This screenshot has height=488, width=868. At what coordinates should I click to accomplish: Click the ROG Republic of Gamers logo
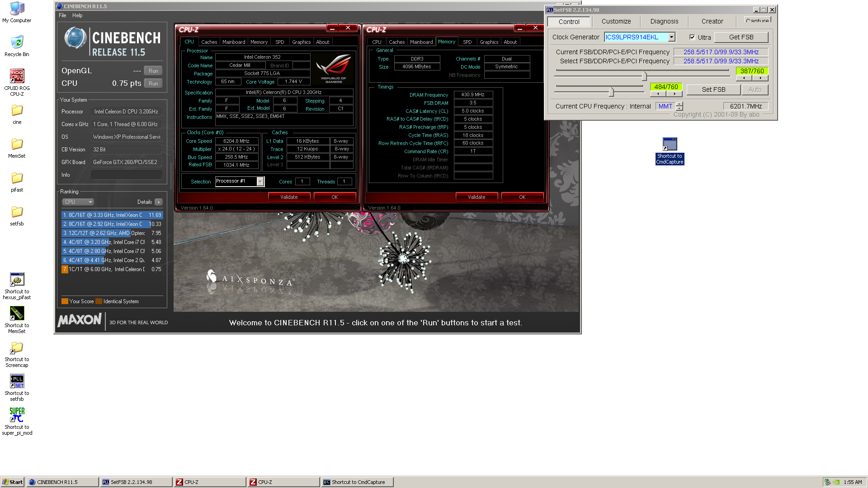pyautogui.click(x=334, y=68)
